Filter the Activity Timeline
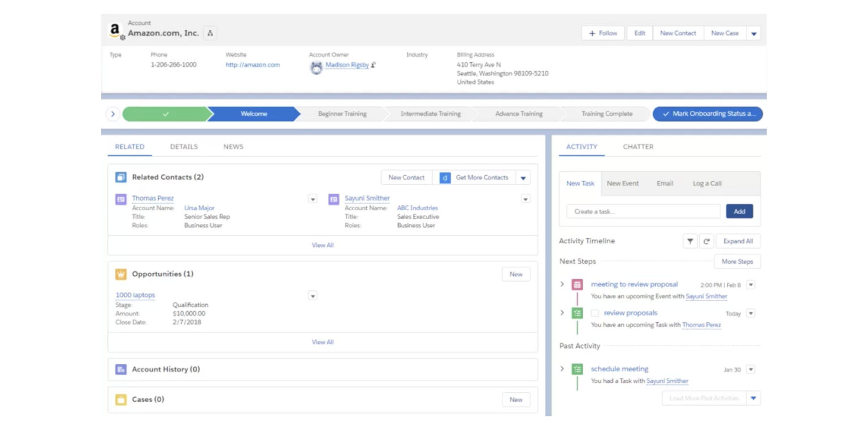The image size is (868, 434). pyautogui.click(x=689, y=241)
